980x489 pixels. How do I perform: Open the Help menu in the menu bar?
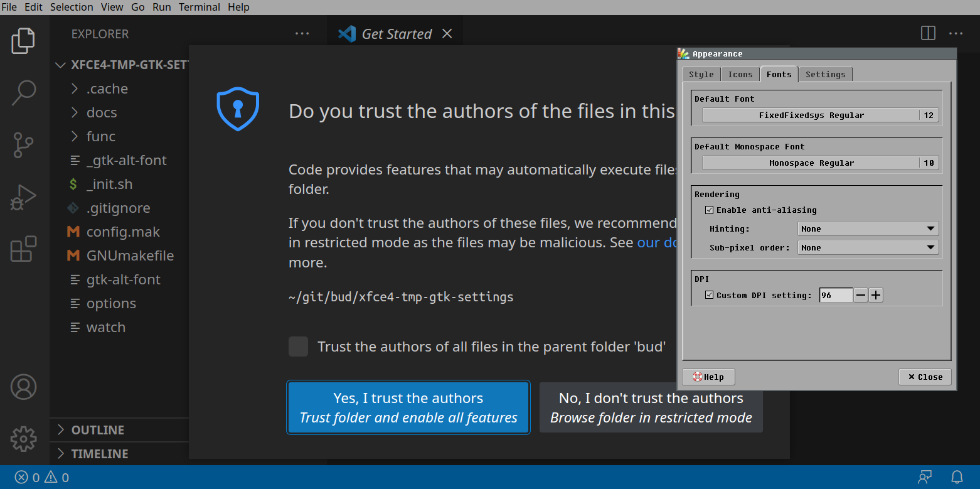(238, 7)
